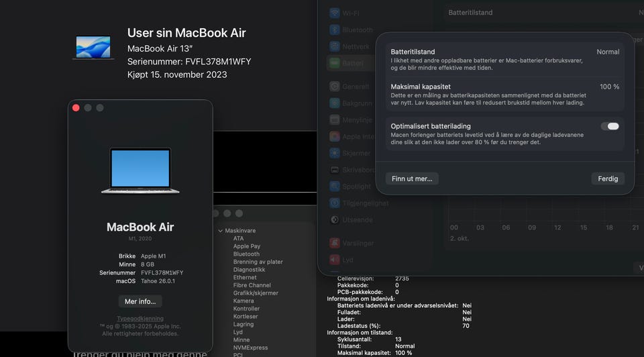Select Brenning av plater item
Image resolution: width=644 pixels, height=357 pixels.
coord(258,262)
